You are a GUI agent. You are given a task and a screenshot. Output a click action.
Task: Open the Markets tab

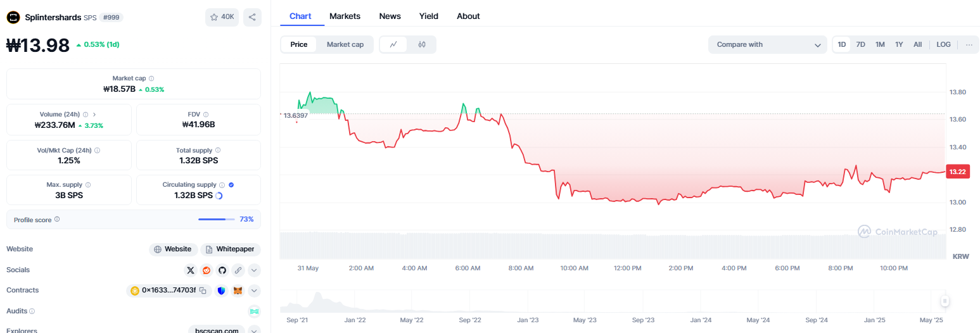point(345,16)
